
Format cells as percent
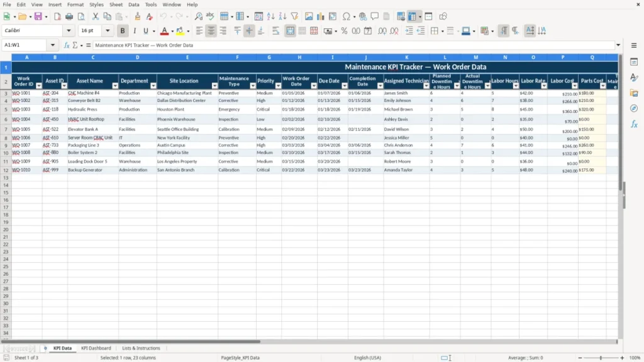[344, 31]
